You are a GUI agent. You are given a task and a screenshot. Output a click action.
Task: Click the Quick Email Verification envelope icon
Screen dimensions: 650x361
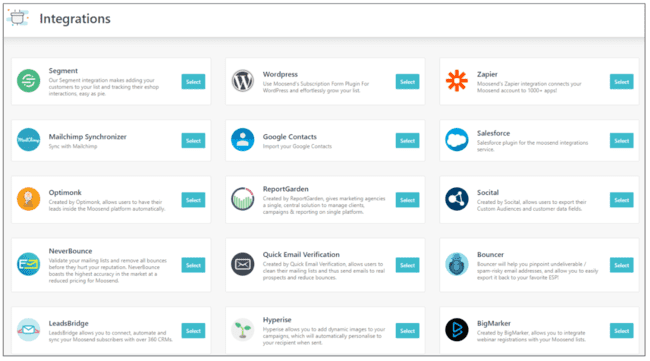pyautogui.click(x=243, y=264)
